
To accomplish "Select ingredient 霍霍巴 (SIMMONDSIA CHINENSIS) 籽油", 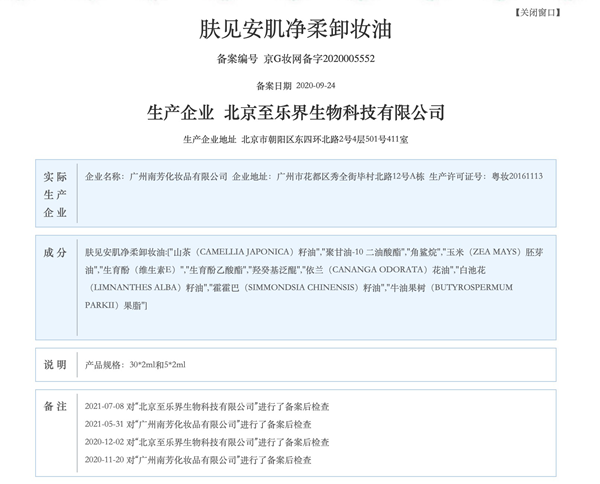I will point(297,288).
